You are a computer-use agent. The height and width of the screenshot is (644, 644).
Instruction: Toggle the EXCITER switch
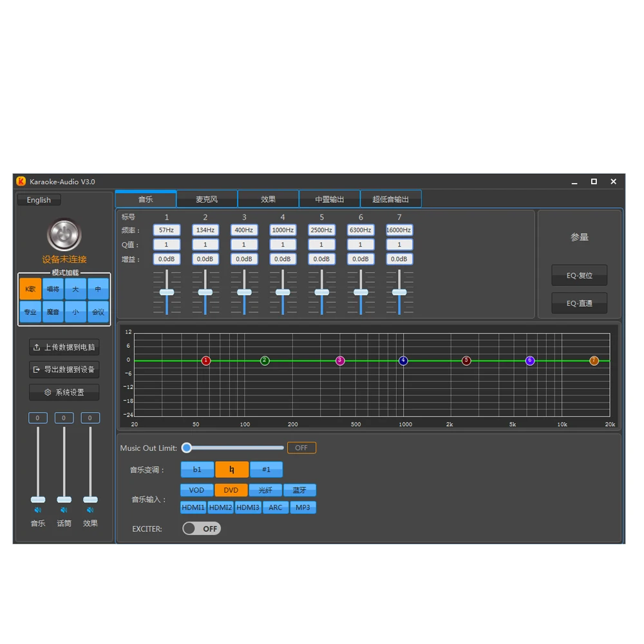coord(202,529)
